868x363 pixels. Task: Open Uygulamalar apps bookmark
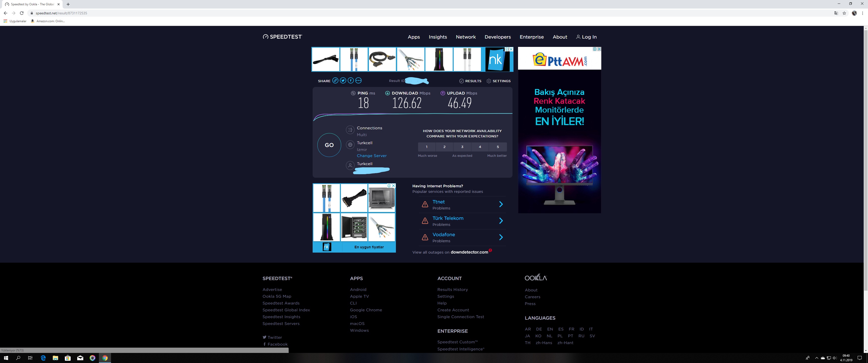click(x=15, y=21)
